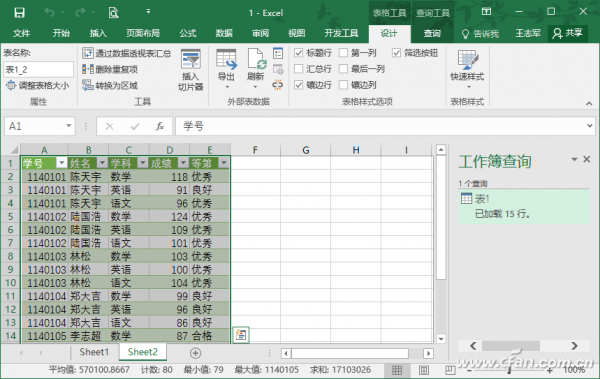This screenshot has width=600, height=379.
Task: Summarize with PivotTable (通过数据透视表汇总)
Action: pos(127,53)
